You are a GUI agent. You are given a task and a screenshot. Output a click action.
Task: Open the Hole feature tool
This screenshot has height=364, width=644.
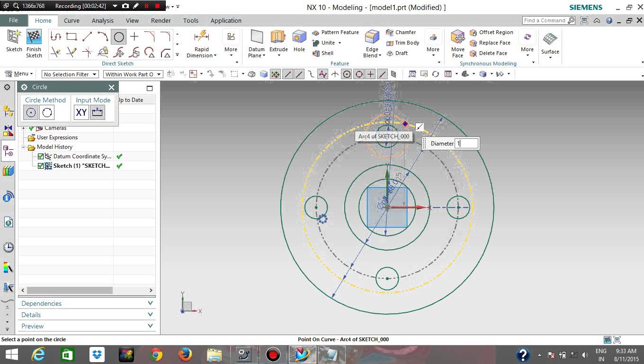point(299,42)
